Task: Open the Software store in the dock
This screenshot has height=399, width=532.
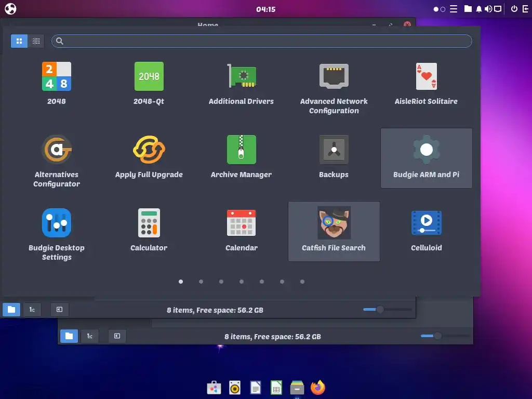Action: pos(214,388)
